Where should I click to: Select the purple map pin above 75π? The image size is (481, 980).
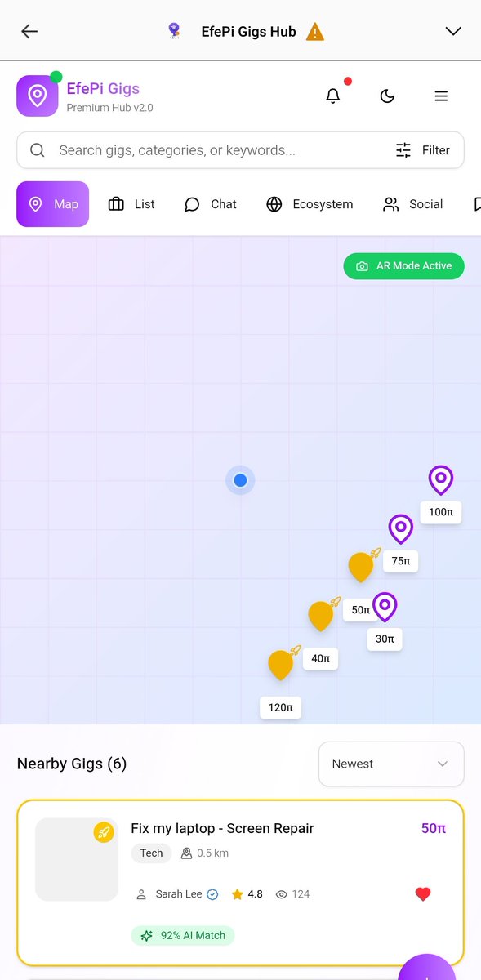pyautogui.click(x=400, y=529)
